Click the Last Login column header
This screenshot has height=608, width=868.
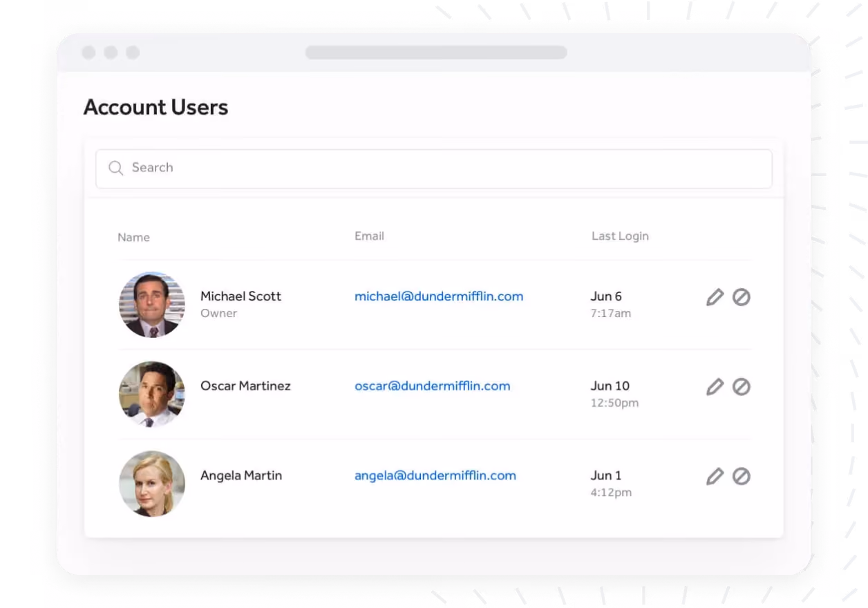click(620, 236)
